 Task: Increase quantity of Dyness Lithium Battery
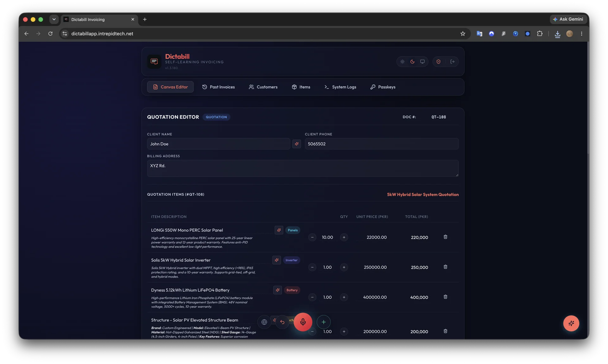click(x=344, y=297)
